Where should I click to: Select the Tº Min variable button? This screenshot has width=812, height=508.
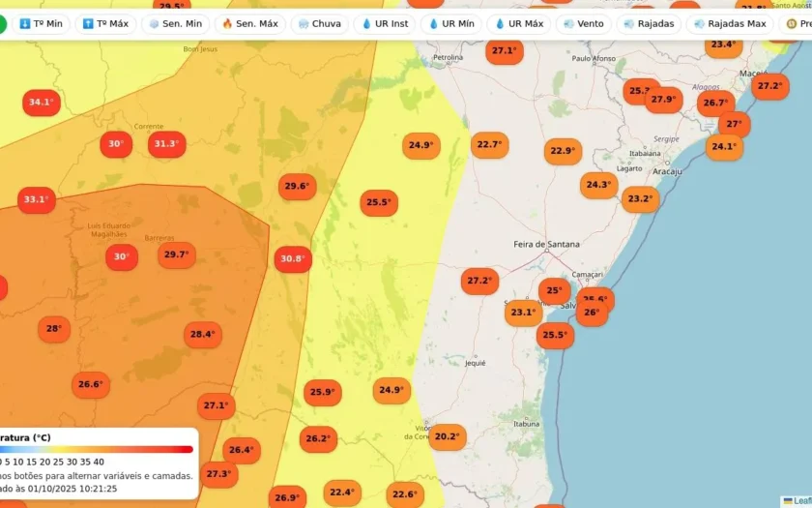(x=40, y=24)
